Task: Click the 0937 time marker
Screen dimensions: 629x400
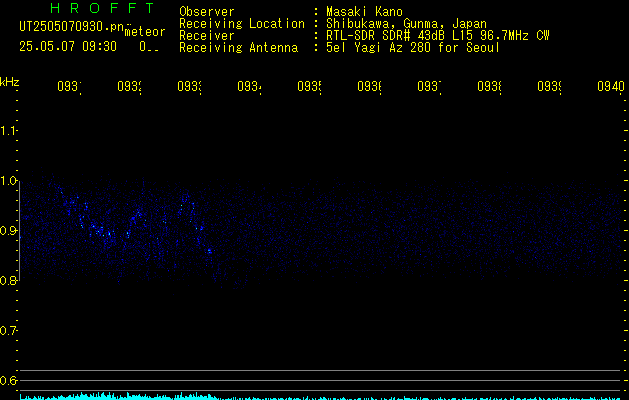Action: (x=429, y=86)
